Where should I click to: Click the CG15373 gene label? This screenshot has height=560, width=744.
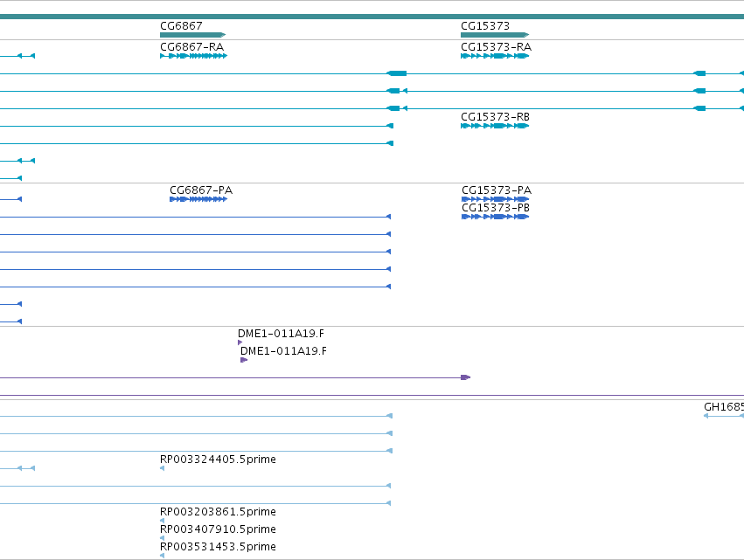(485, 25)
